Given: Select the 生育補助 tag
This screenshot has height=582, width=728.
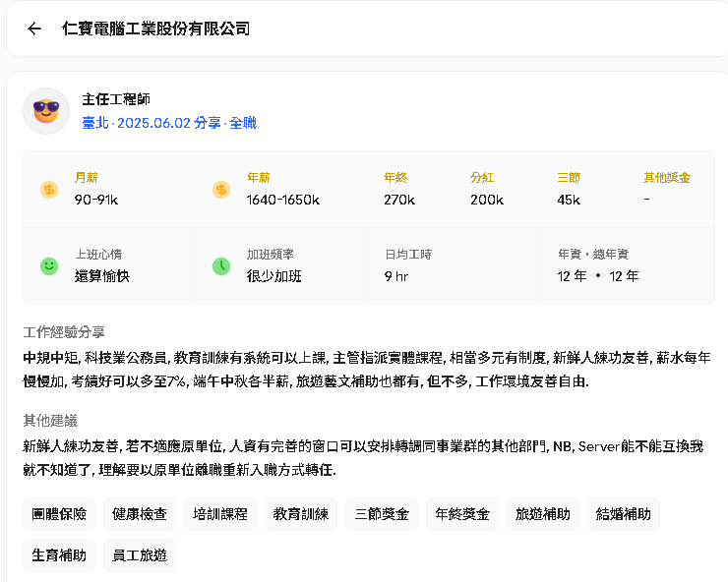Looking at the screenshot, I should click(59, 555).
